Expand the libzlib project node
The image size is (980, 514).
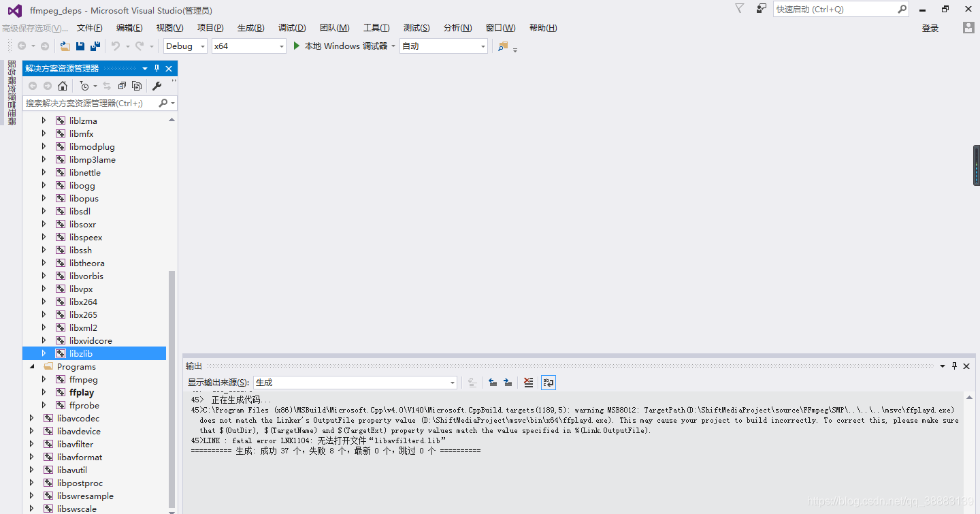tap(44, 353)
